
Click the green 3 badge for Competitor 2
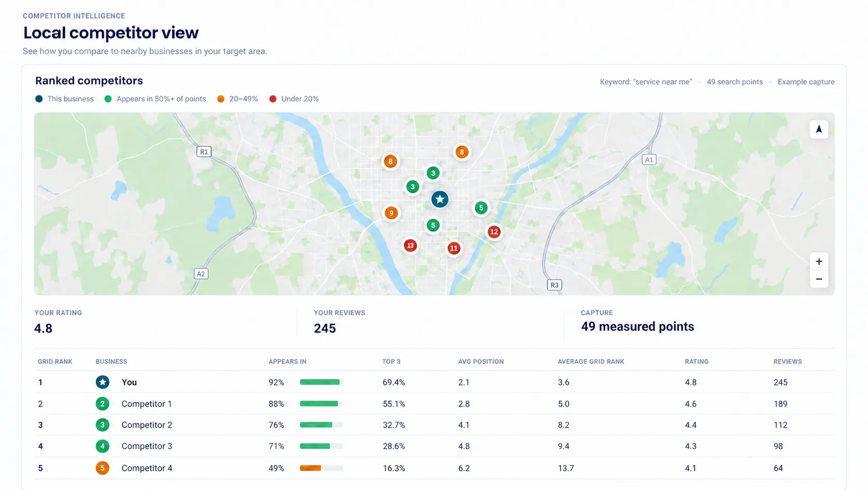tap(102, 425)
